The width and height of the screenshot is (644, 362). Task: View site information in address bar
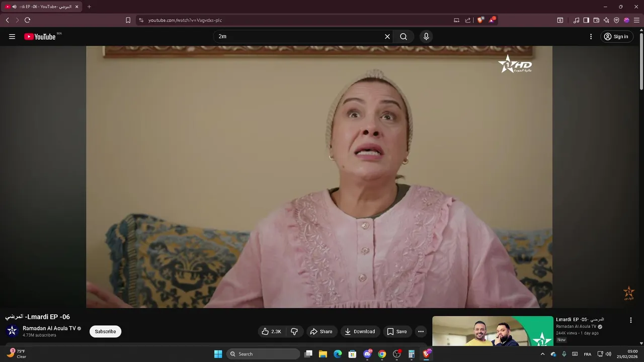(x=141, y=20)
